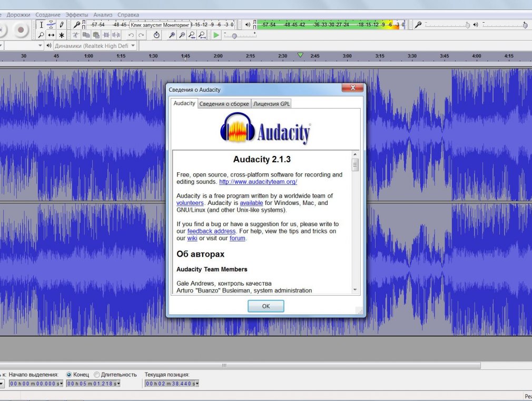Open current position time format dropdown

(x=197, y=384)
